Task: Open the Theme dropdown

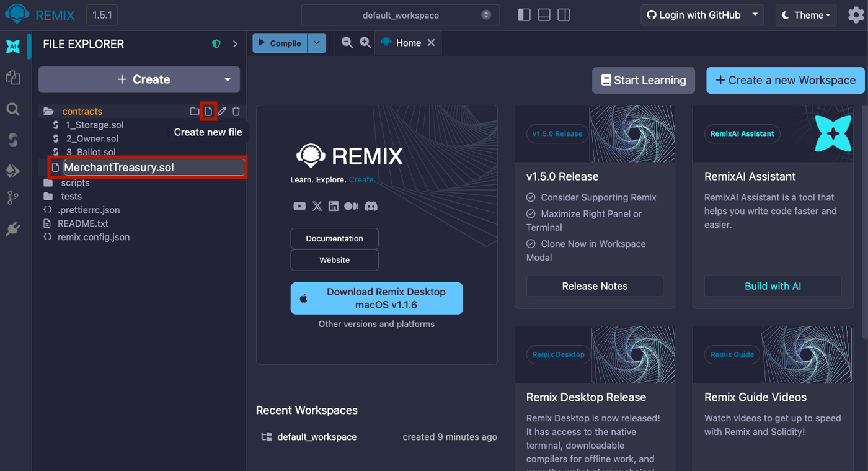Action: click(806, 15)
